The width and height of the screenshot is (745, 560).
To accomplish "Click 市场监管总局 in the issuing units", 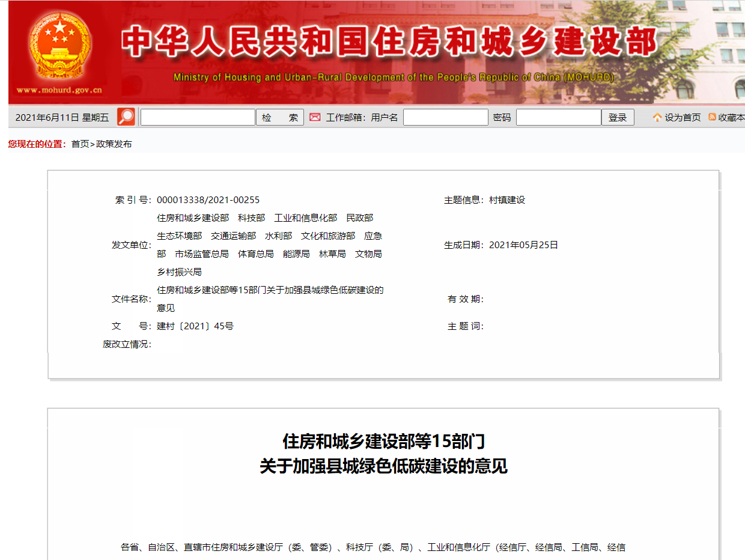I will [202, 254].
